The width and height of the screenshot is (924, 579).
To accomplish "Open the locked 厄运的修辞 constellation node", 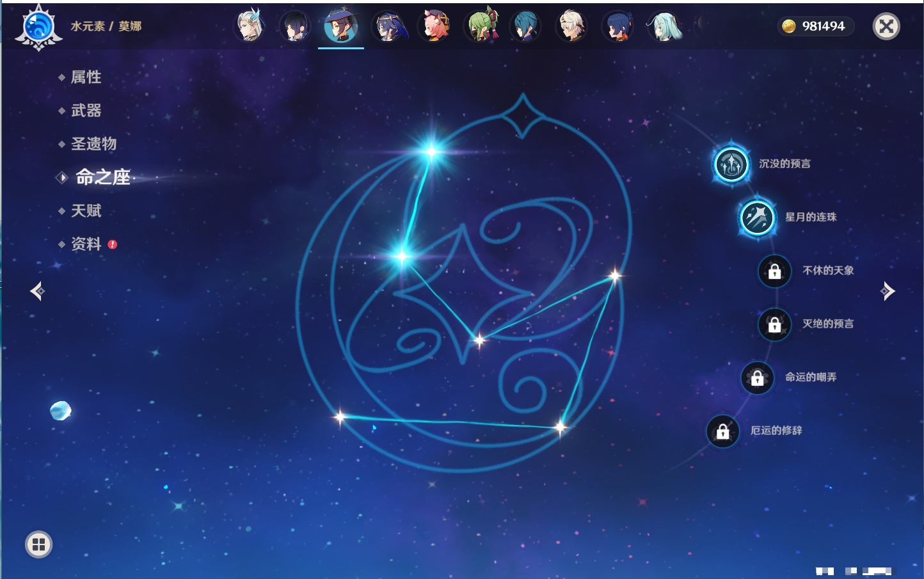I will [723, 431].
